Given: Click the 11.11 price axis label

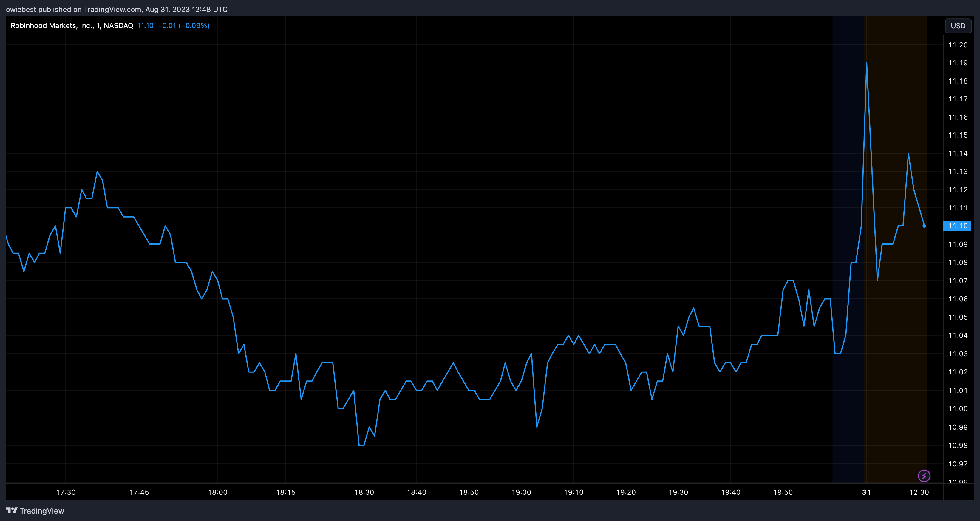Looking at the screenshot, I should (x=958, y=208).
